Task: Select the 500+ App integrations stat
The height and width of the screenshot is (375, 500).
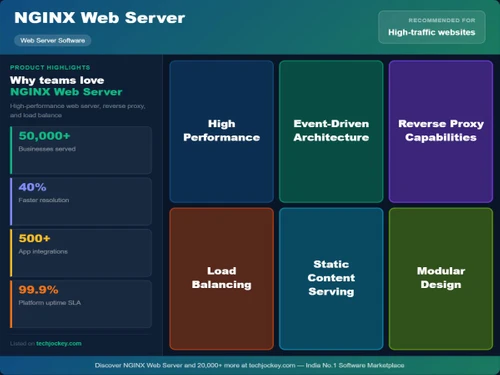Action: [81, 253]
